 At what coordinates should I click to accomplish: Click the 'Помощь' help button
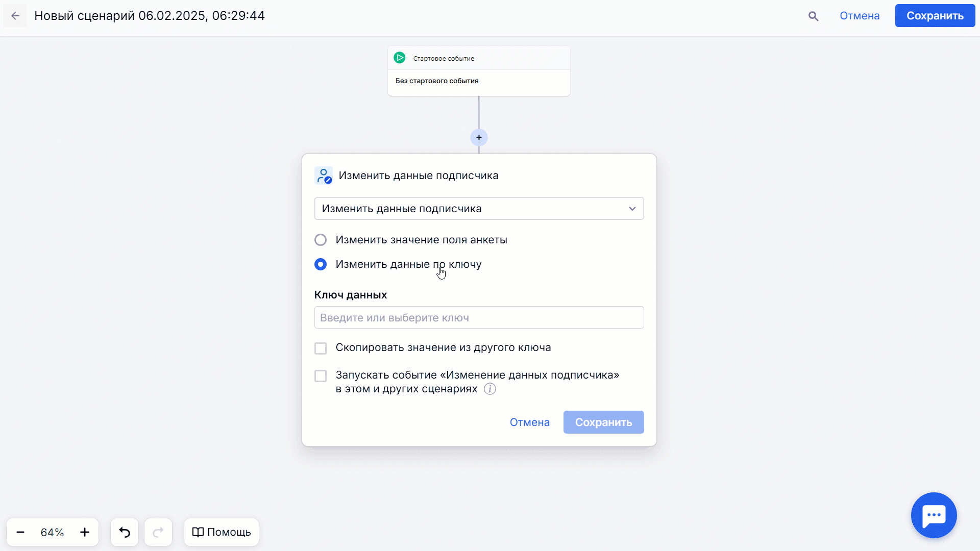[x=221, y=532]
